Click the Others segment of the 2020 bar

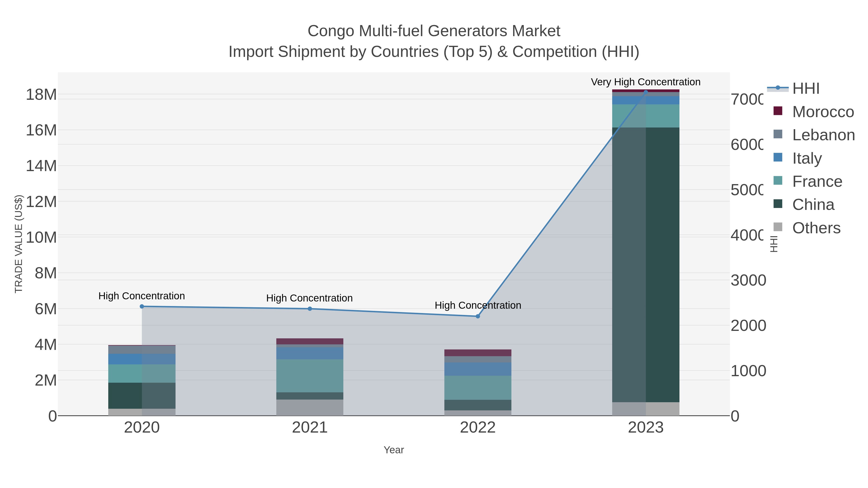click(x=142, y=412)
